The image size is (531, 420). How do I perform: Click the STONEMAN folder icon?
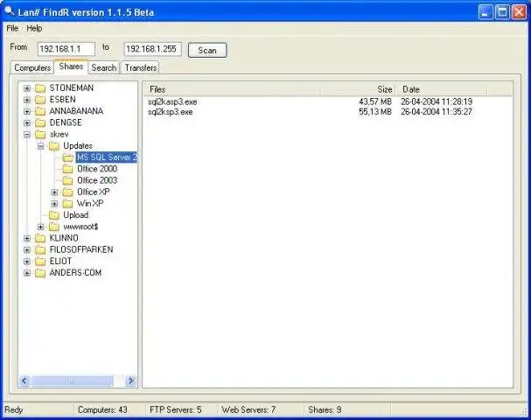point(40,88)
